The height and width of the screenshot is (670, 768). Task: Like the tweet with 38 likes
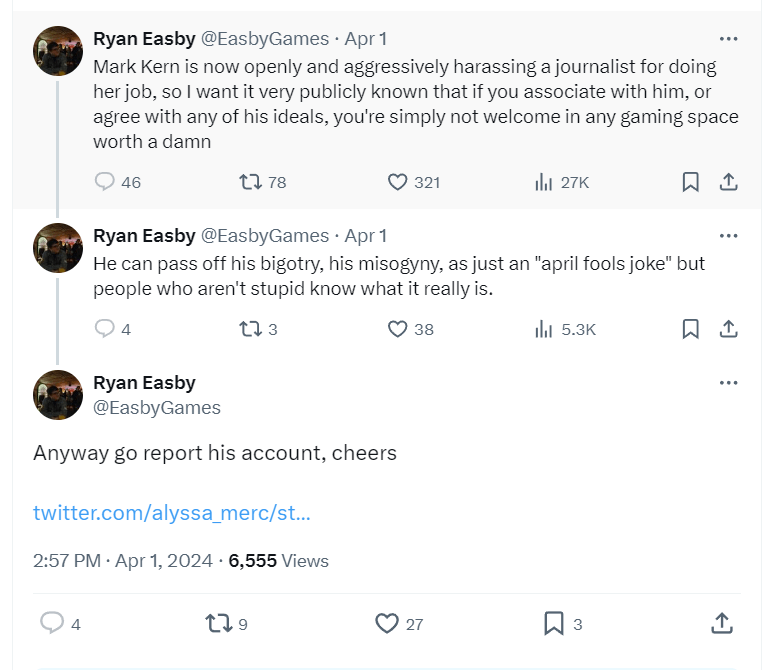pyautogui.click(x=398, y=328)
